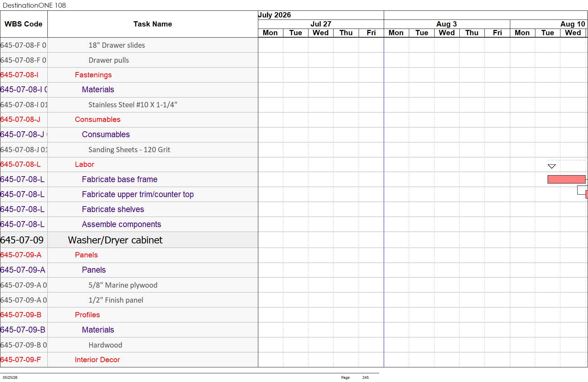588x382 pixels.
Task: Select 'Sanding Sheets - 120 Grit' task
Action: (x=129, y=150)
